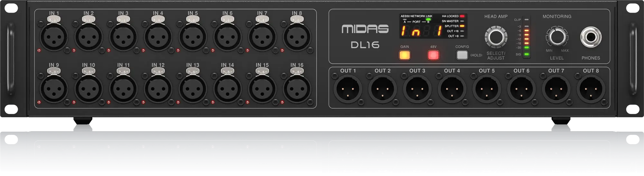Click the AES50 port B green link LED
Viewport: 644px width, 176px height.
(428, 20)
